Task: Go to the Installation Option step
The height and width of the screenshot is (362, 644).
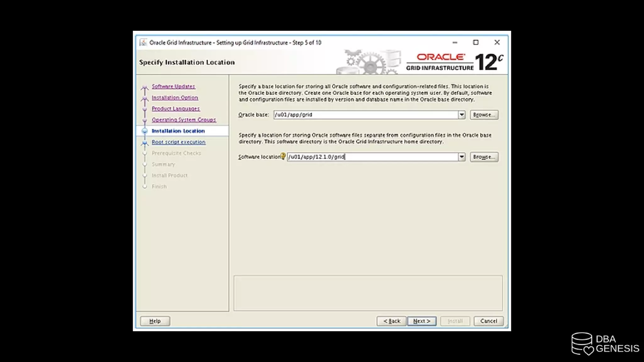Action: [x=175, y=97]
